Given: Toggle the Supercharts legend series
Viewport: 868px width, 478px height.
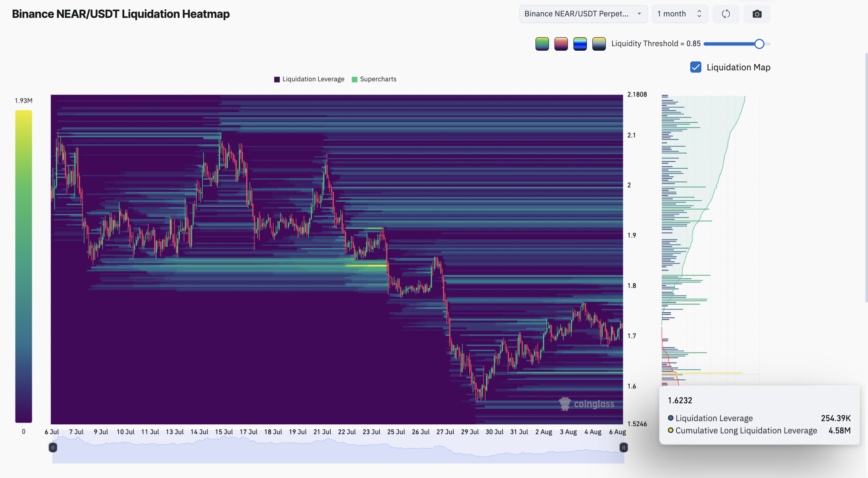Looking at the screenshot, I should point(374,79).
